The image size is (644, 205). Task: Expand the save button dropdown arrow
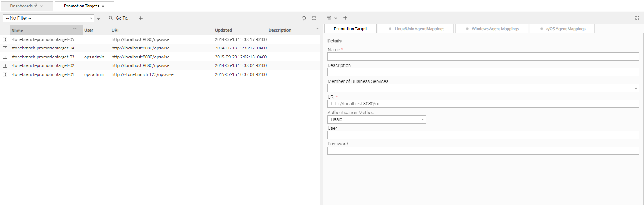[336, 18]
